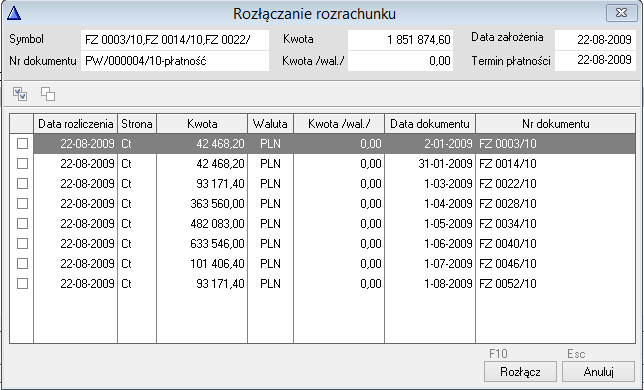
Task: Click the Kwota /wal./ field showing 0,00
Action: pyautogui.click(x=400, y=61)
